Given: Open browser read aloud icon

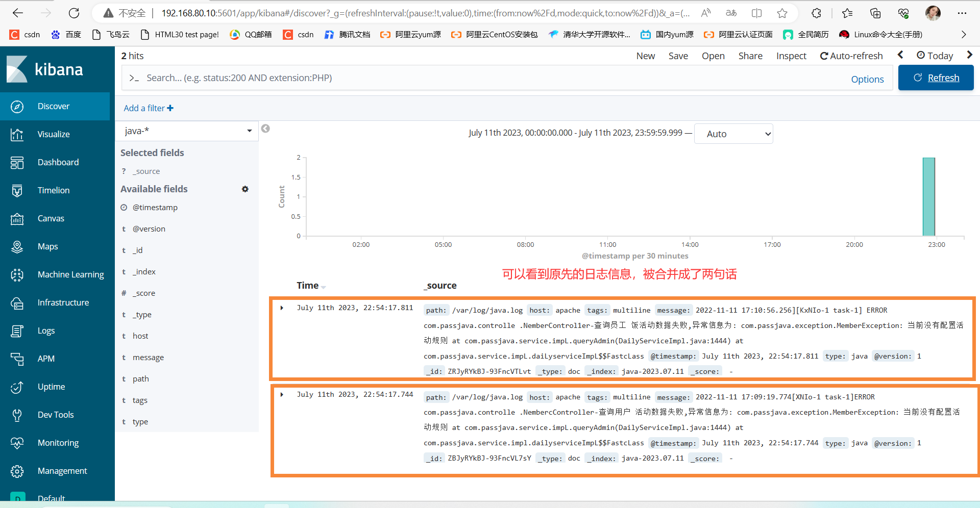Looking at the screenshot, I should tap(706, 13).
